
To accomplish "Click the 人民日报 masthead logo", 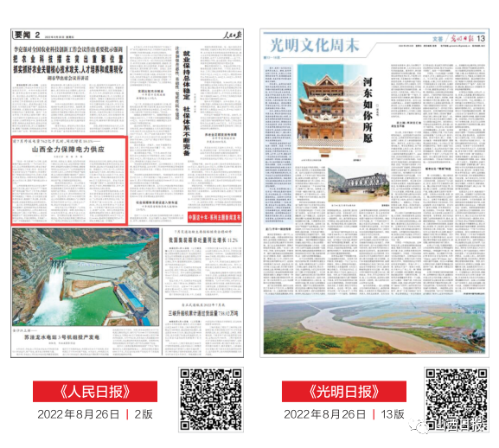I will 233,35.
